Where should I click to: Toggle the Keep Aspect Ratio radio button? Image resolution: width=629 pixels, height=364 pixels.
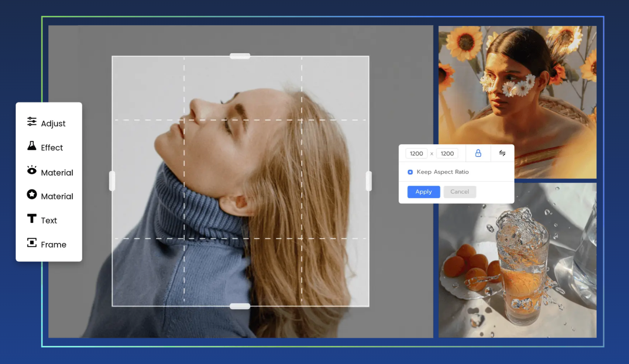click(x=410, y=172)
